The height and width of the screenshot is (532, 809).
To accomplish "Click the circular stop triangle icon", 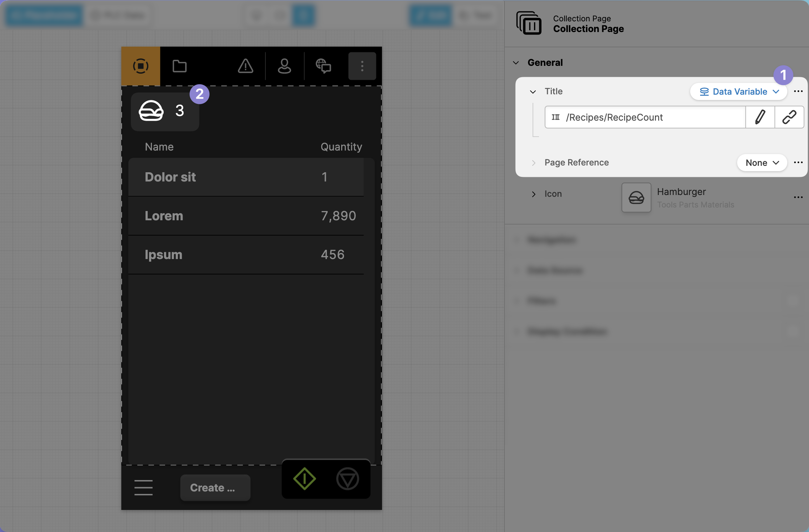I will [x=348, y=479].
